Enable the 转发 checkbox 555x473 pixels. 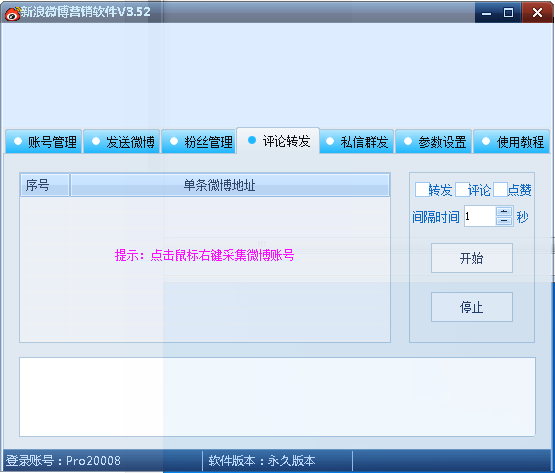click(x=422, y=190)
